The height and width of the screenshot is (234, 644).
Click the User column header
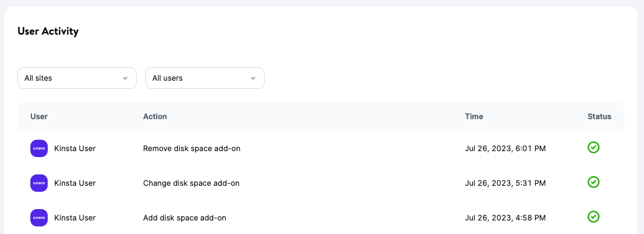tap(39, 116)
